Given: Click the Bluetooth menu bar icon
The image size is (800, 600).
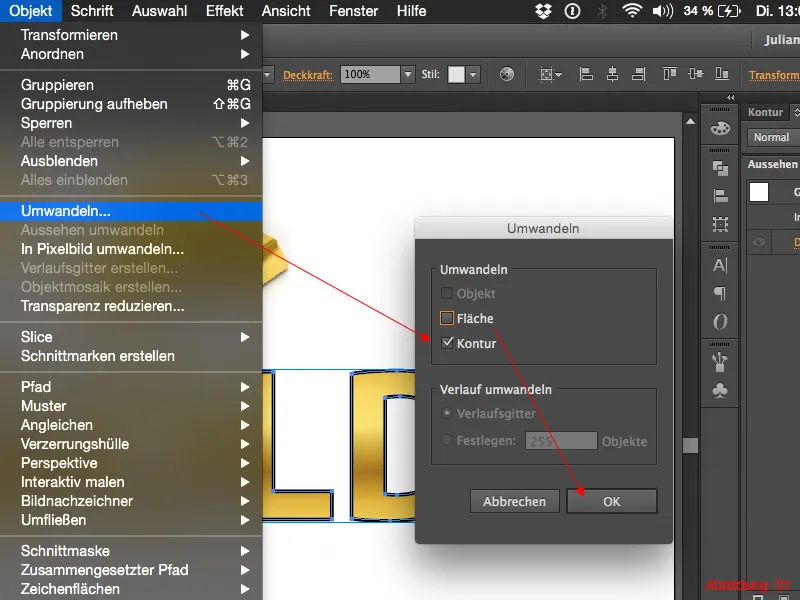Looking at the screenshot, I should tap(603, 11).
